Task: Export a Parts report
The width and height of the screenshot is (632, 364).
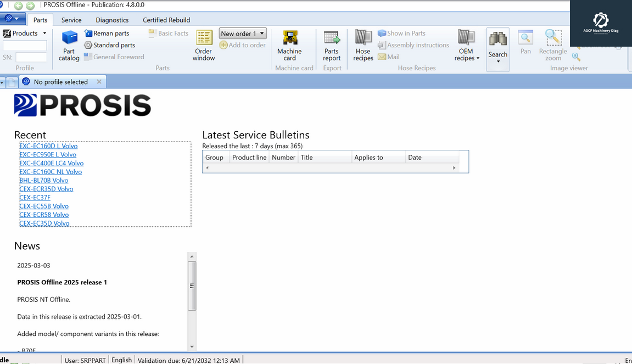Action: 332,45
